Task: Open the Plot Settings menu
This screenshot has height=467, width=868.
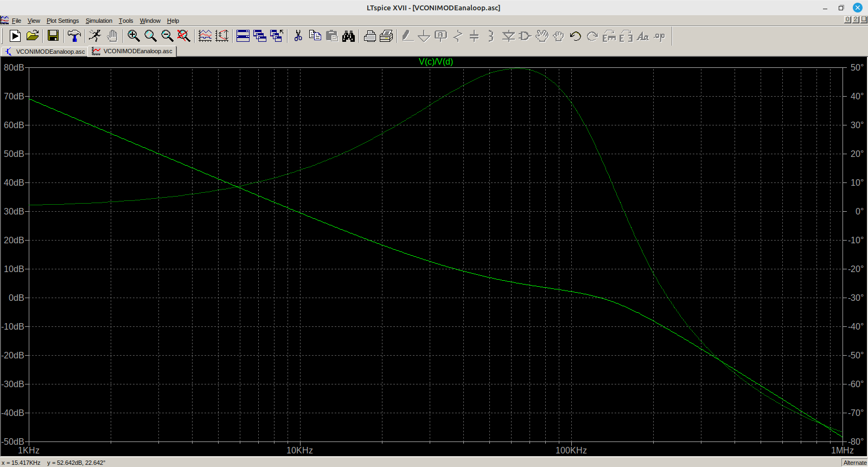Action: [62, 21]
